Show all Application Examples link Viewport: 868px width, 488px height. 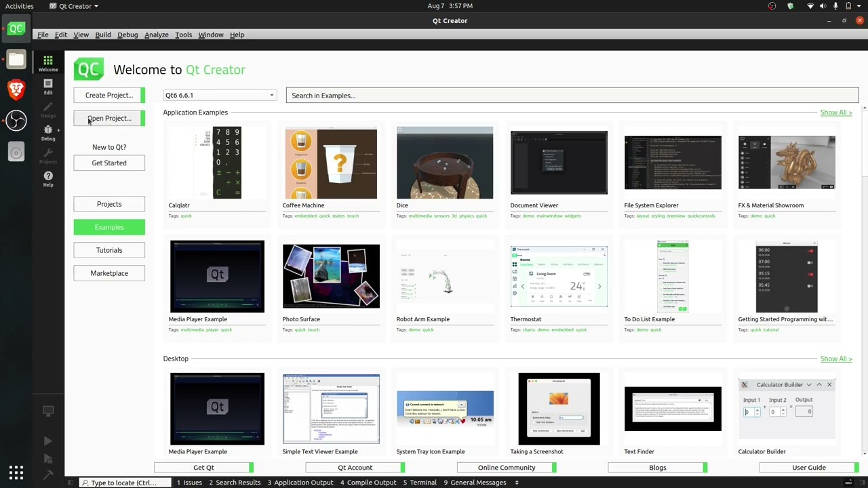point(835,113)
